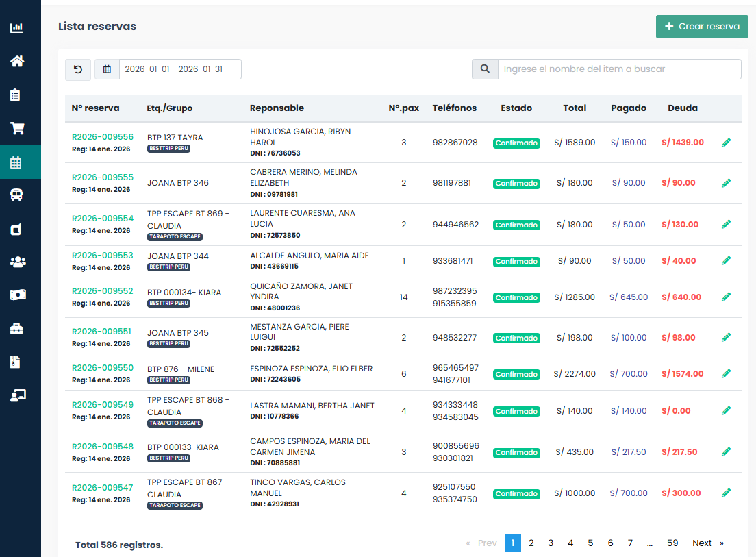Screen dimensions: 756x557
Task: Jump to page 59 in pagination
Action: pos(672,543)
